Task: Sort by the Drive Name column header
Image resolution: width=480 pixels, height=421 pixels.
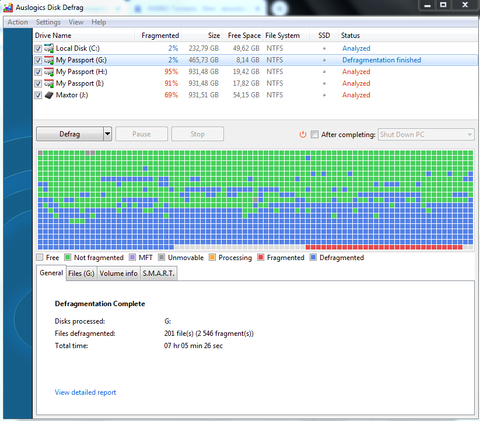Action: click(84, 35)
